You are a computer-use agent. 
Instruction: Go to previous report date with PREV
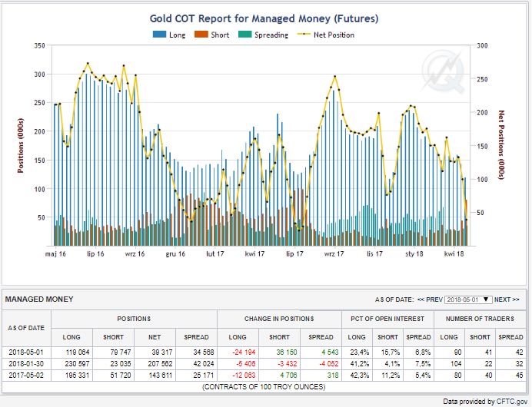pyautogui.click(x=430, y=299)
